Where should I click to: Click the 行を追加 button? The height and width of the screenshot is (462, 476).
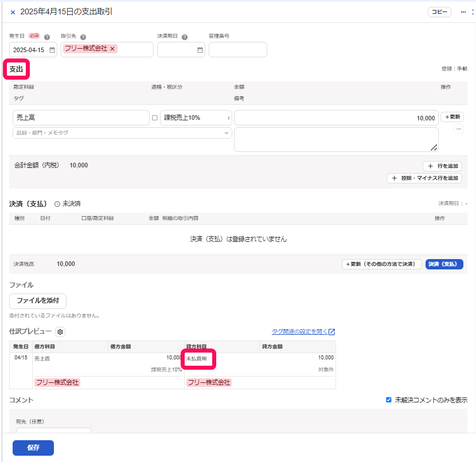click(442, 166)
